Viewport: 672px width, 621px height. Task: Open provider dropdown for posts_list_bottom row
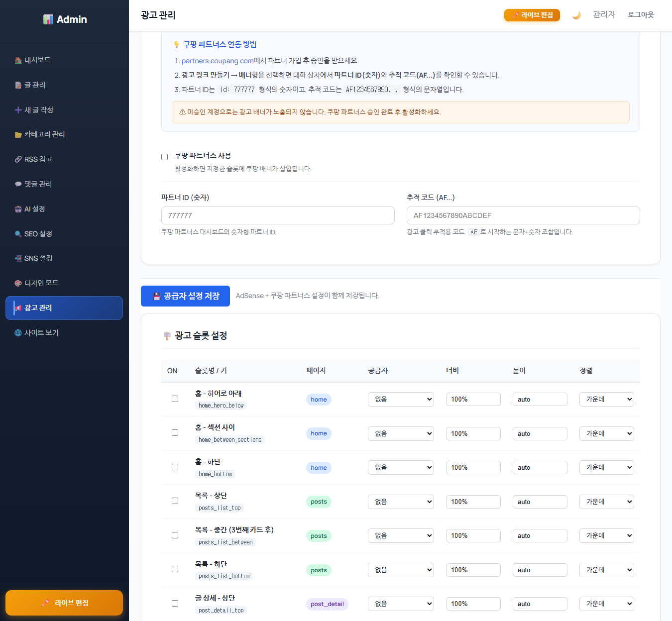click(401, 570)
